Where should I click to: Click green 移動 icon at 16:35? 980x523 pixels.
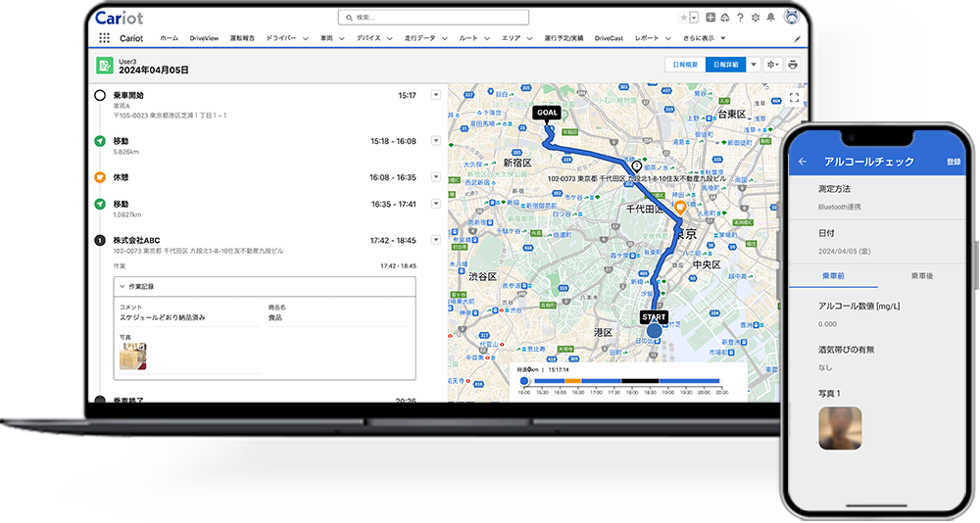(99, 204)
